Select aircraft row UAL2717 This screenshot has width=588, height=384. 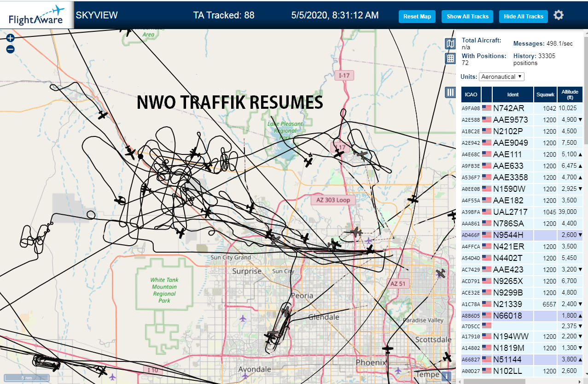point(522,212)
